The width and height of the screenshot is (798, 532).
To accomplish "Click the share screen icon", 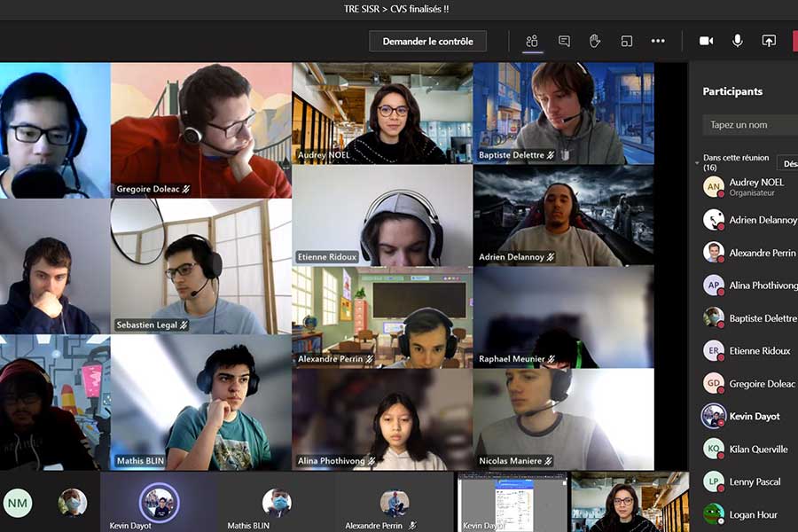I will click(769, 41).
